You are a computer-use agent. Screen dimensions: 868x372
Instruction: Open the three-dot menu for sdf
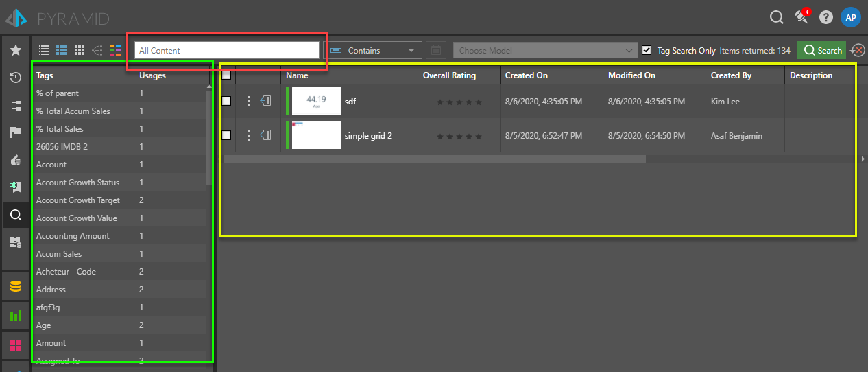click(x=248, y=101)
